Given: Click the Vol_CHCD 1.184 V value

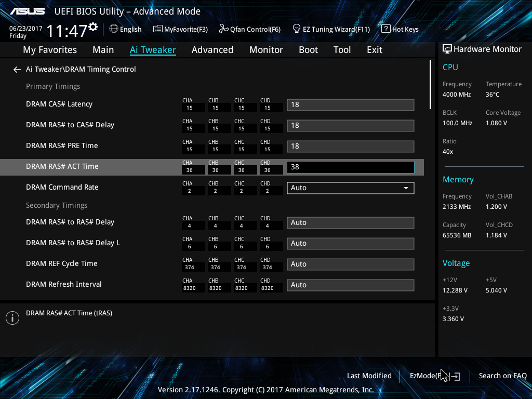Looking at the screenshot, I should coord(496,235).
